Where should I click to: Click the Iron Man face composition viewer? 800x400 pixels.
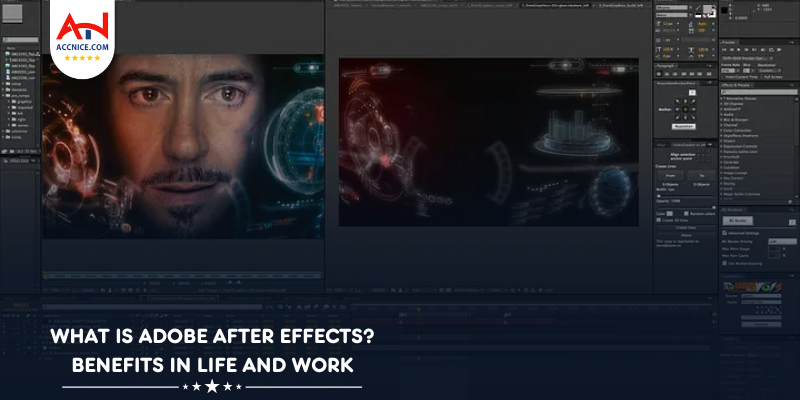tap(183, 146)
